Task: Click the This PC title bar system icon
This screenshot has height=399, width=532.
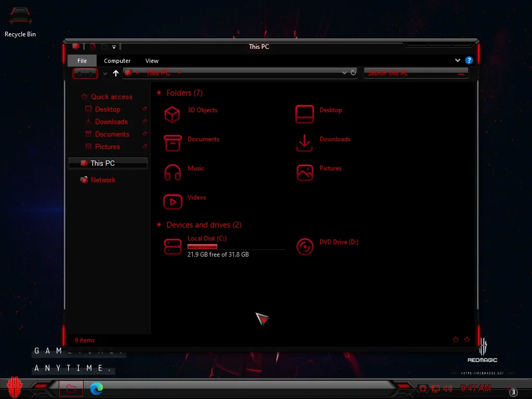Action: point(76,46)
